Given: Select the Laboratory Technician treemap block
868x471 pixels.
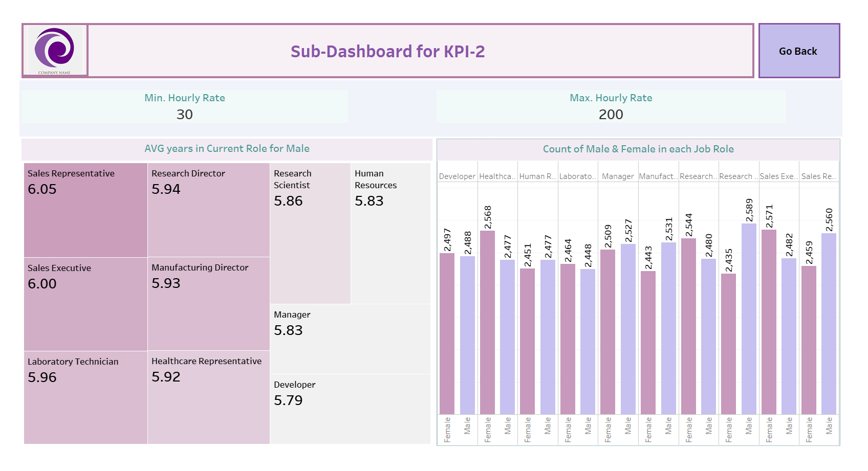Looking at the screenshot, I should pos(84,396).
